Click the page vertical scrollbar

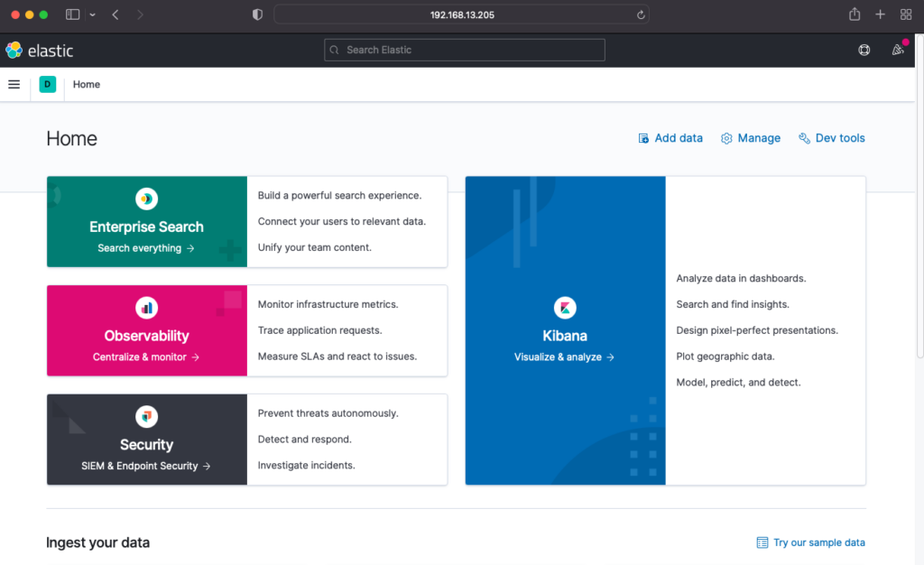click(x=919, y=194)
